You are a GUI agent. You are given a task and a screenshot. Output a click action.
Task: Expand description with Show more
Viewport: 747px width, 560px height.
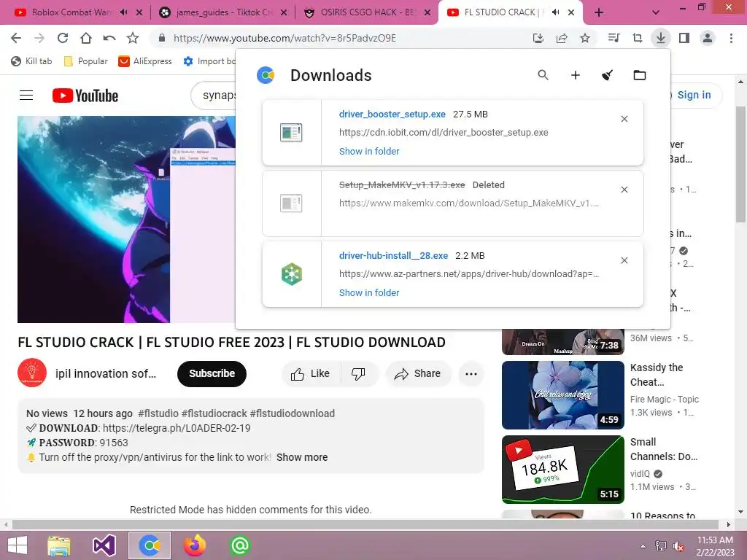click(302, 457)
